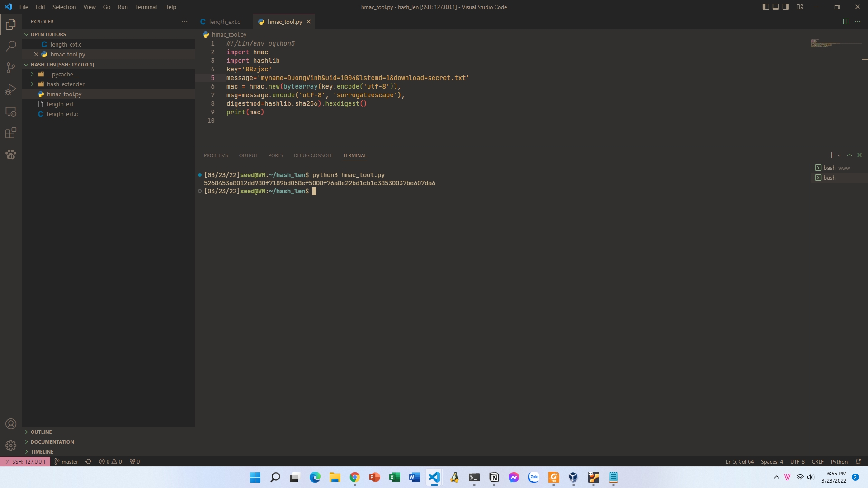Click the Manage settings gear icon

11,446
